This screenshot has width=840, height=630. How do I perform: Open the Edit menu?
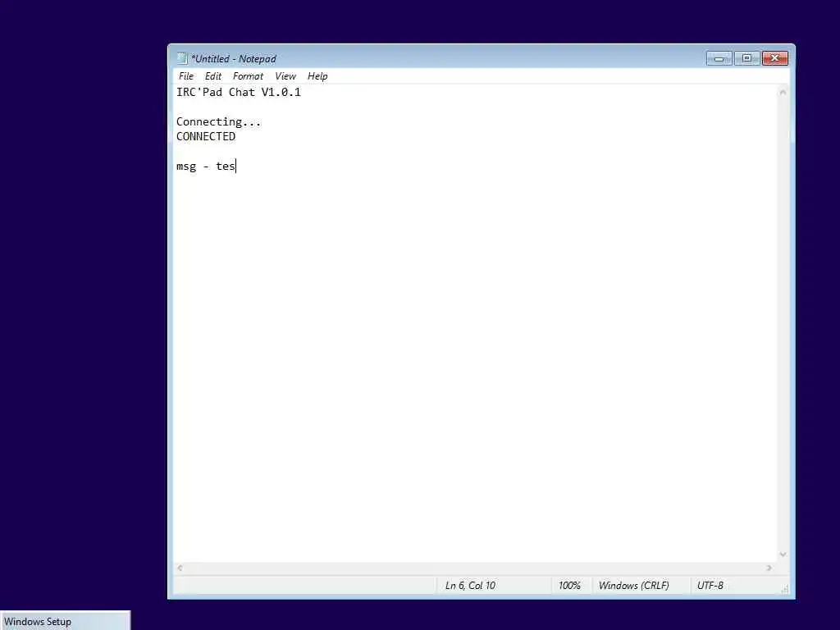pos(212,76)
